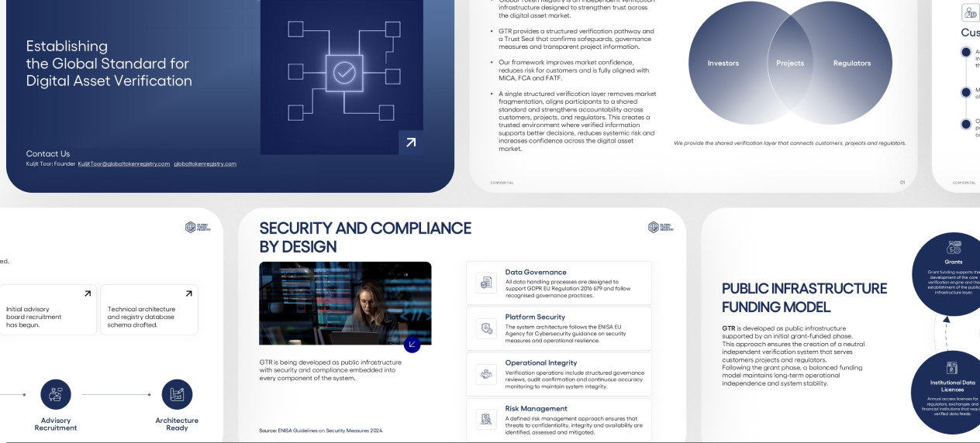Click the arrow on the advisory board recruitment card
980x443 pixels.
click(88, 294)
